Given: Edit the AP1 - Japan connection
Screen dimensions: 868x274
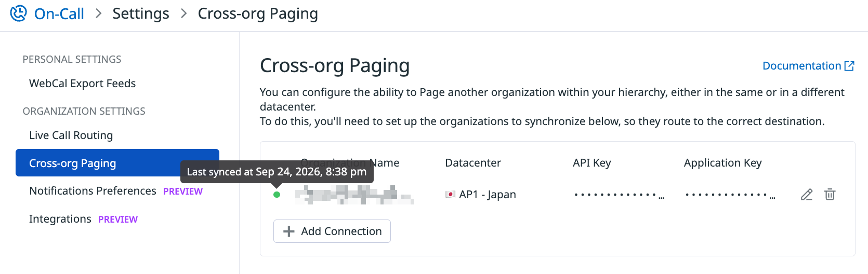Looking at the screenshot, I should tap(807, 195).
